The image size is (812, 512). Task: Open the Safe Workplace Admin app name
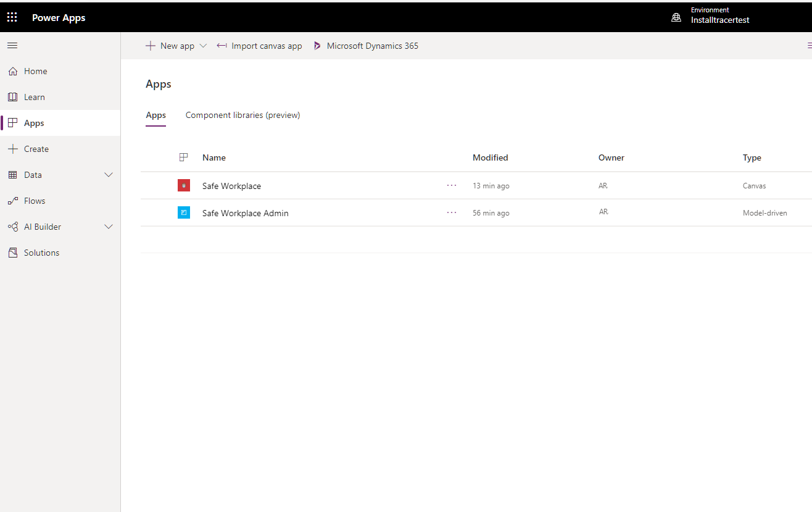tap(245, 213)
